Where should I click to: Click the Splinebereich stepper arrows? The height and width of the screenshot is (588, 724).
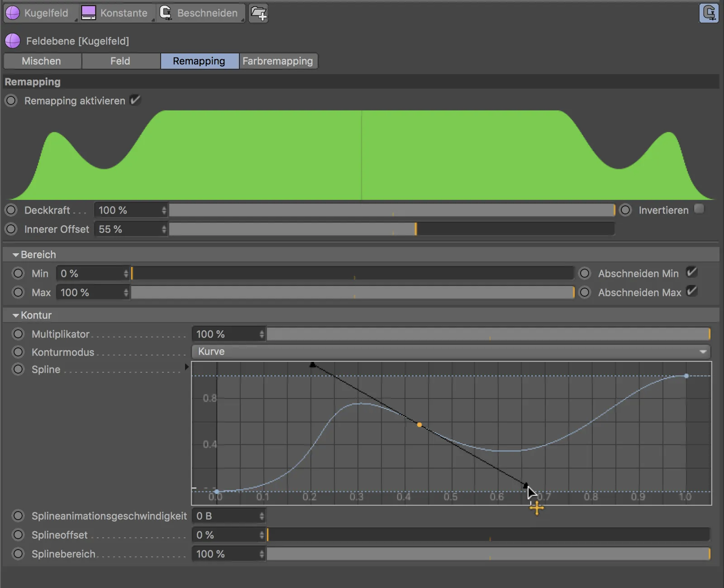coord(262,554)
